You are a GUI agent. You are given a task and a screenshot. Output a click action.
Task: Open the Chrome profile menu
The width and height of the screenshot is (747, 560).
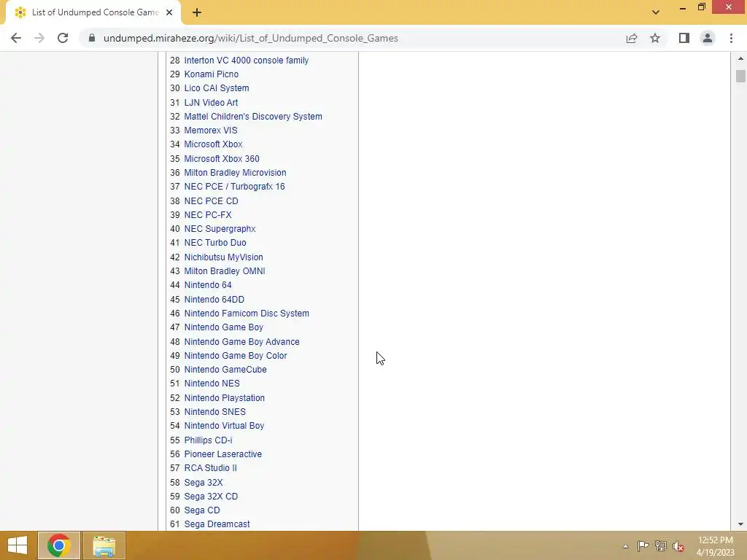(x=708, y=38)
